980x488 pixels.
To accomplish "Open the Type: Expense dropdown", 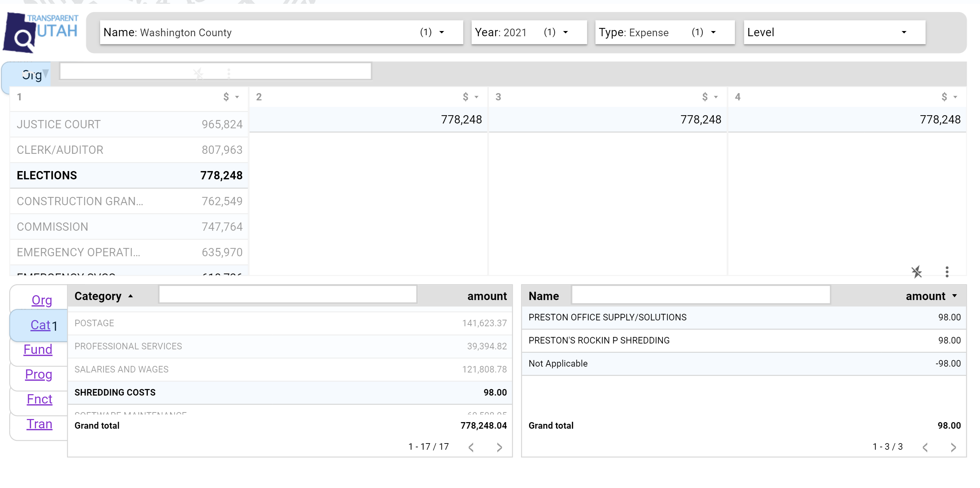I will coord(664,32).
